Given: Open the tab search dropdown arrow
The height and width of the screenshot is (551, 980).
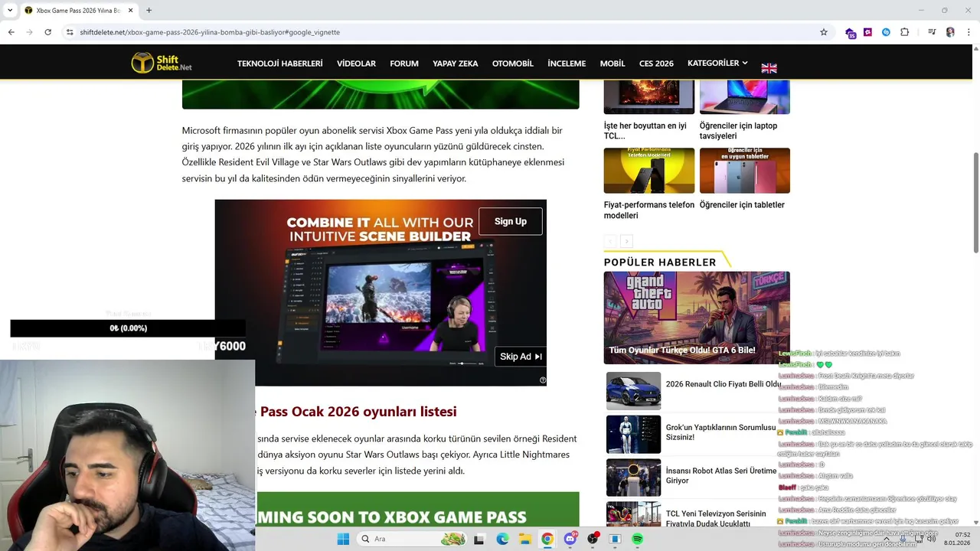Looking at the screenshot, I should tap(9, 10).
